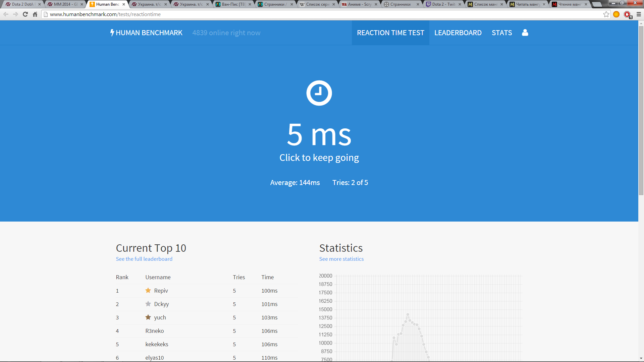This screenshot has height=362, width=644.
Task: Open the STATS nav item
Action: [x=502, y=33]
